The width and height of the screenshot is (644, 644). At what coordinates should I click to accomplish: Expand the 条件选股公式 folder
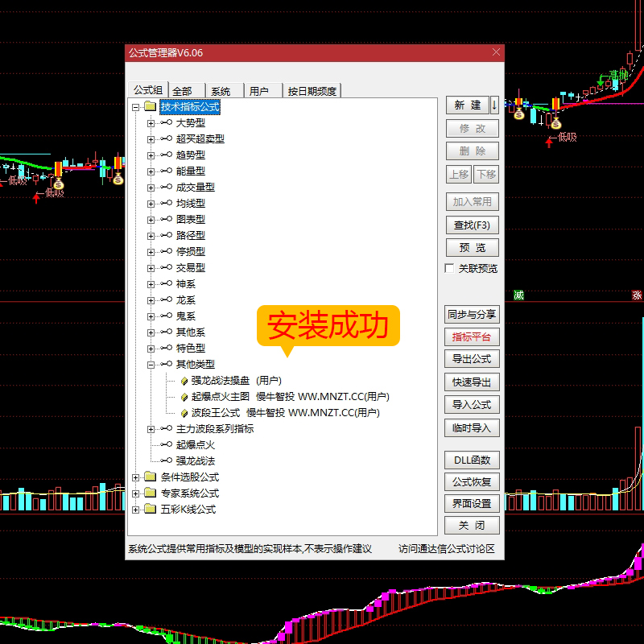[135, 477]
